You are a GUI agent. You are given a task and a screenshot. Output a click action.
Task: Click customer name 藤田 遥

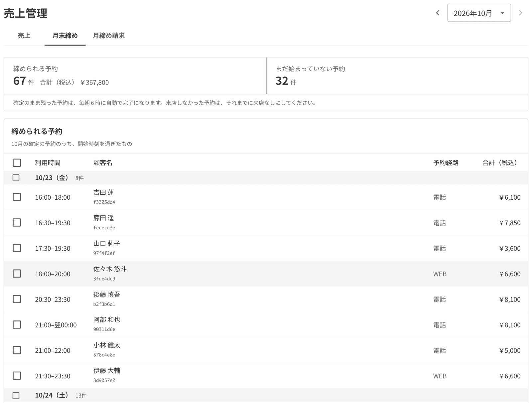point(104,218)
